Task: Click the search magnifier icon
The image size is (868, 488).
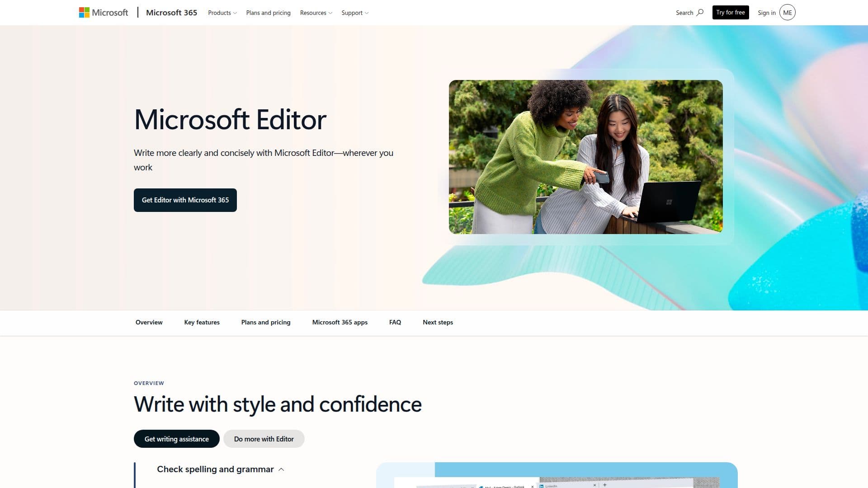Action: [700, 13]
